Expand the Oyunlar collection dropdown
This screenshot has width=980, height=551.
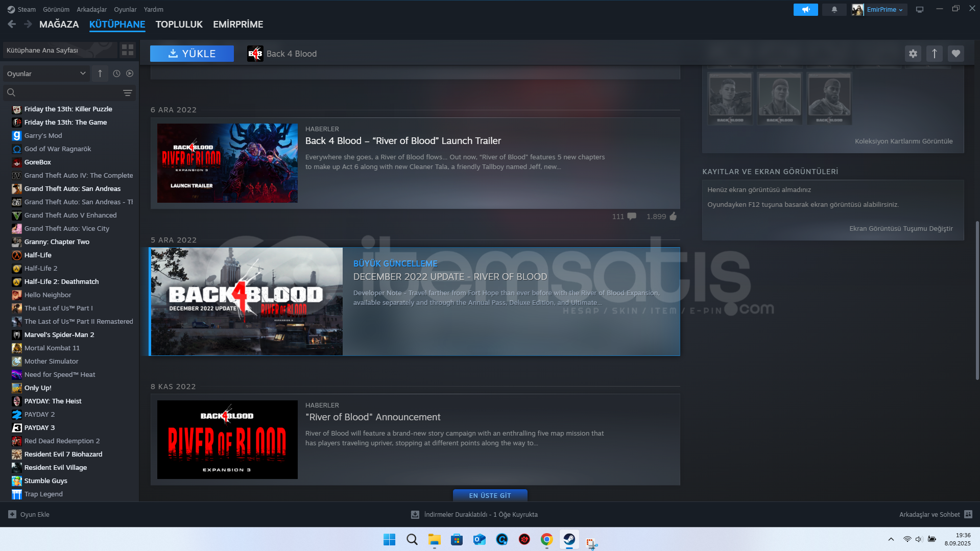click(46, 74)
